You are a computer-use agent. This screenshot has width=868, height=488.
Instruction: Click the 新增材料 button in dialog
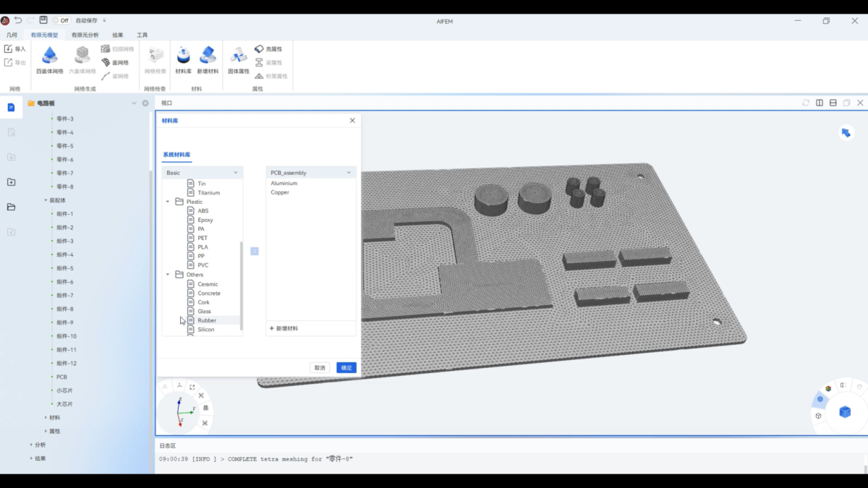point(284,328)
